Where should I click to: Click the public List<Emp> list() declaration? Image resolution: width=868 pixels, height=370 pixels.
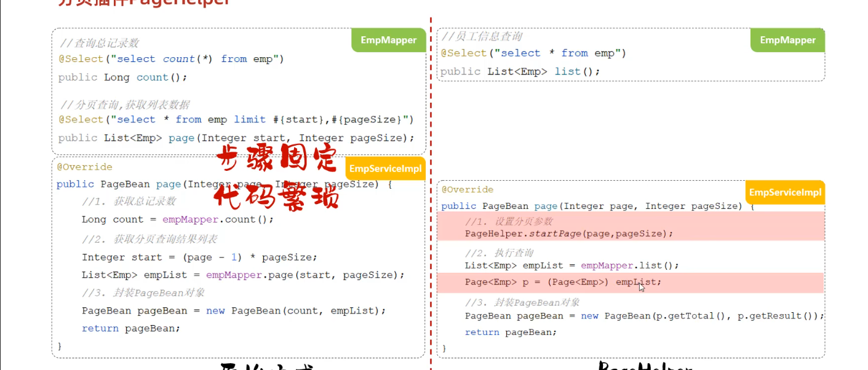[x=520, y=71]
